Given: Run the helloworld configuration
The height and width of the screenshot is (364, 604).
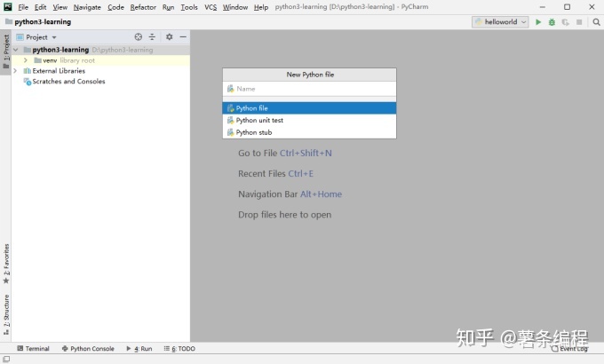Looking at the screenshot, I should tap(538, 22).
